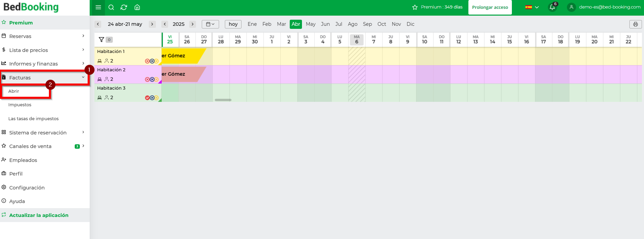Click the briefcase icon by Perfil
Image resolution: width=644 pixels, height=239 pixels.
coord(4,173)
